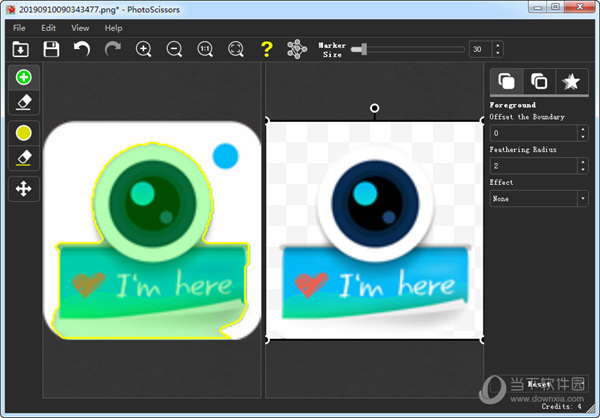This screenshot has height=418, width=600.
Task: Increase Offset the Boundary value
Action: tap(583, 129)
